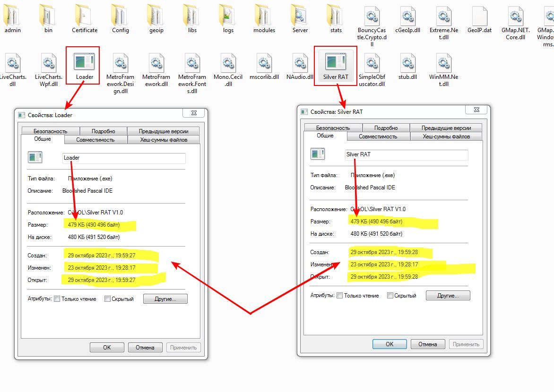The width and height of the screenshot is (554, 392).
Task: Open the bin folder
Action: tap(48, 18)
